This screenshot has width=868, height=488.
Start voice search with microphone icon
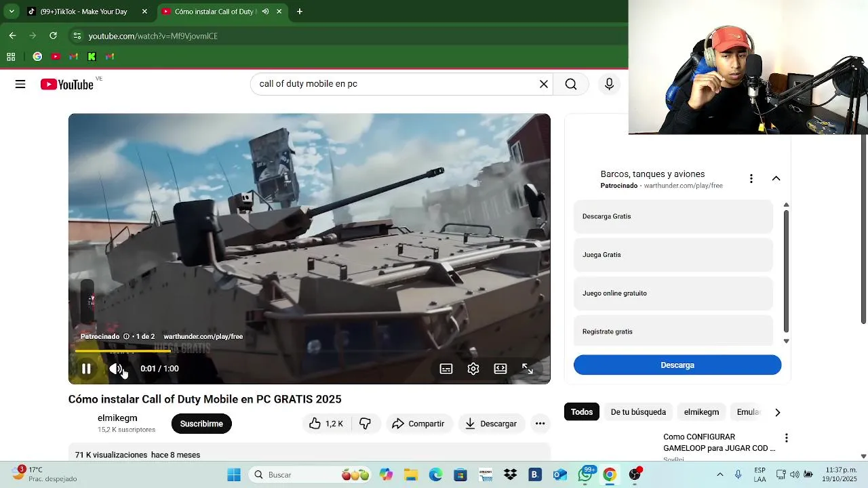pyautogui.click(x=609, y=84)
